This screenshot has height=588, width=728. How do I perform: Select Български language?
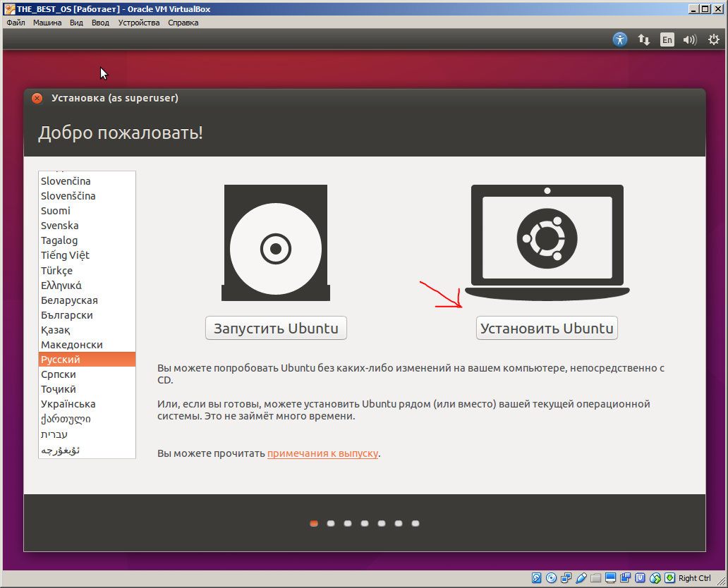tap(87, 314)
